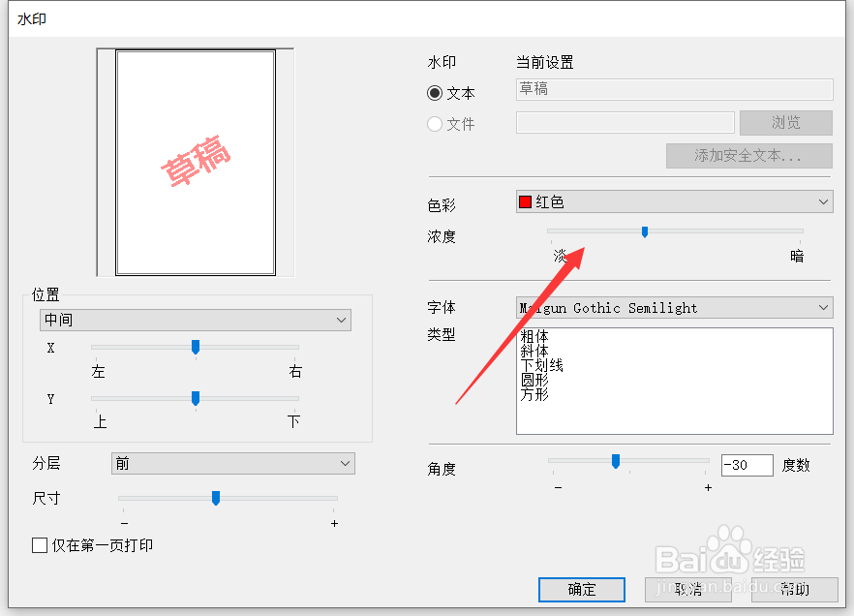This screenshot has height=616, width=854.
Task: Cancel the dialog with 取消 button
Action: 687,589
